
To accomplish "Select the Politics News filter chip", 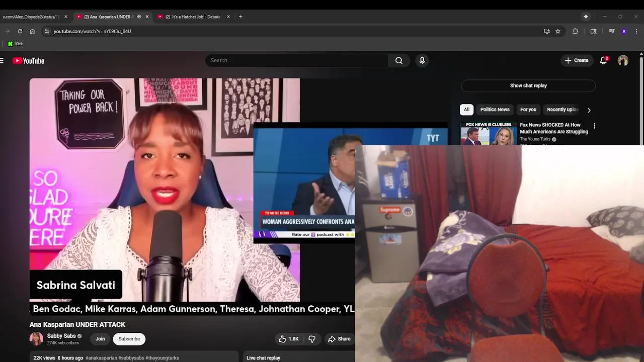I will pyautogui.click(x=495, y=110).
